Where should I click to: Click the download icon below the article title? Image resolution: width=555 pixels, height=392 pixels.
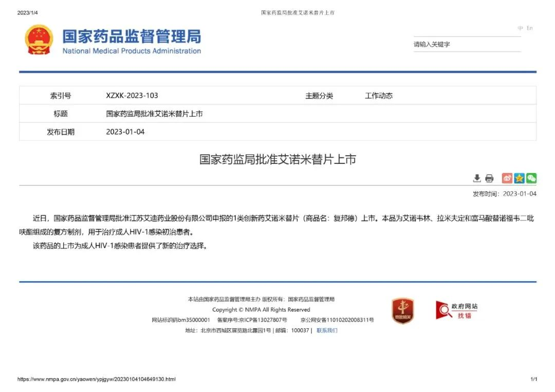click(477, 178)
